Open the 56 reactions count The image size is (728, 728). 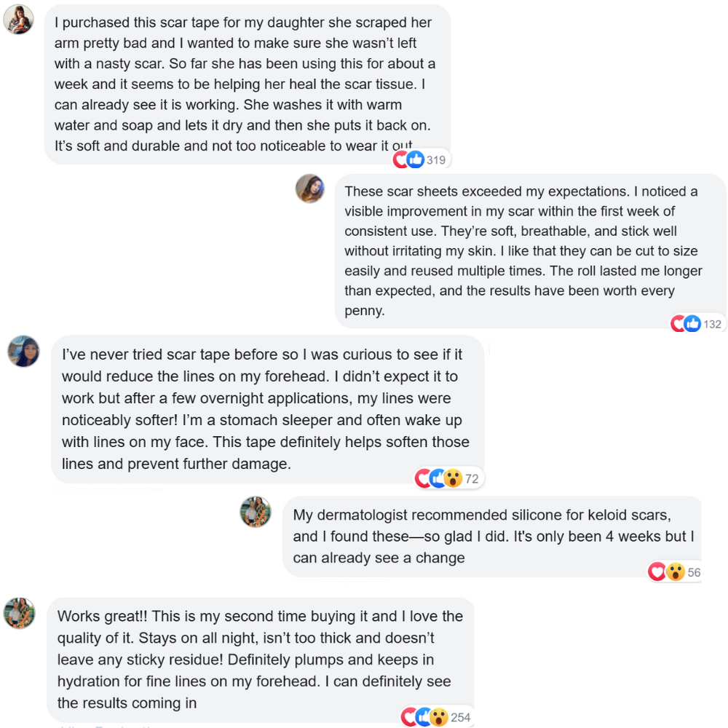coord(694,572)
